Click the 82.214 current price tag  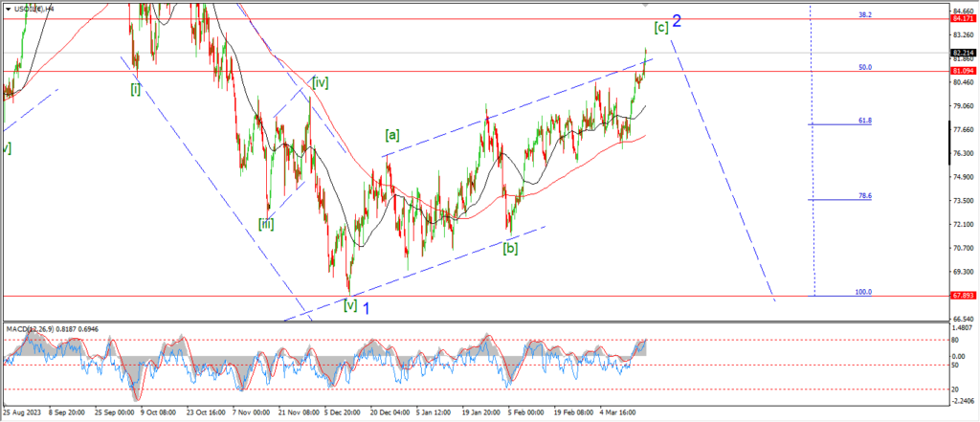pos(962,54)
